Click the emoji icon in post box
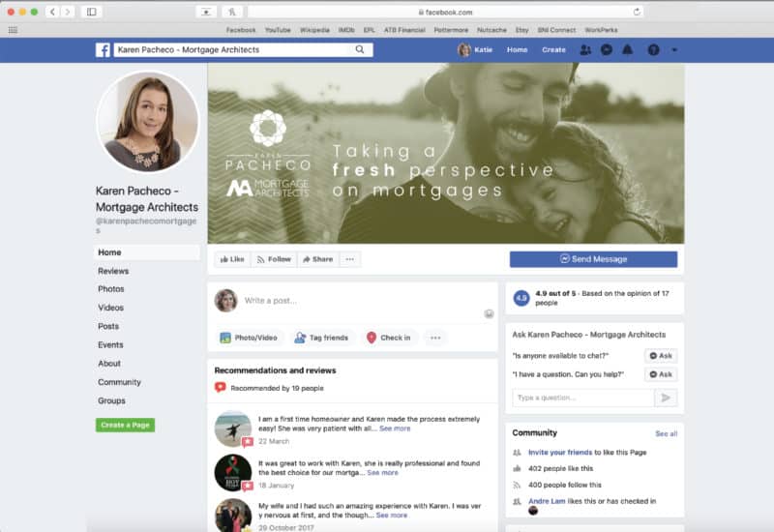The image size is (774, 532). point(489,313)
